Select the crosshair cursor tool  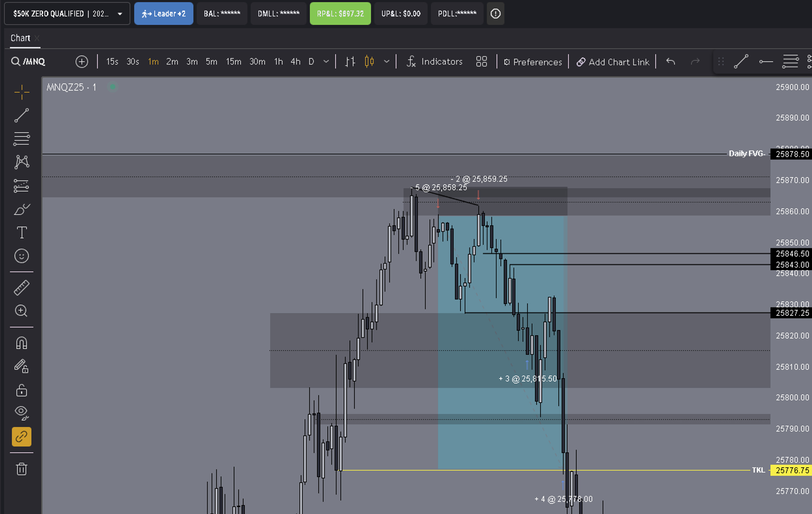[x=22, y=92]
